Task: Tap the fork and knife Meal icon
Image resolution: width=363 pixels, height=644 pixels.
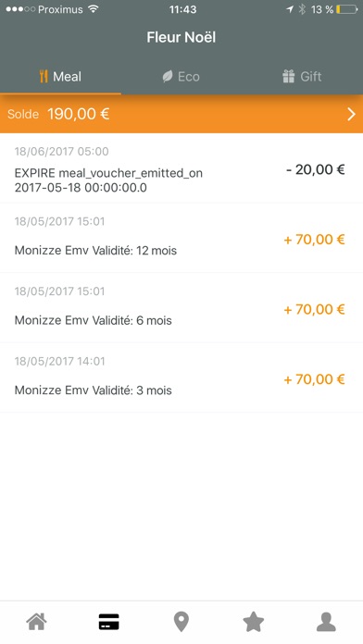Action: (44, 77)
